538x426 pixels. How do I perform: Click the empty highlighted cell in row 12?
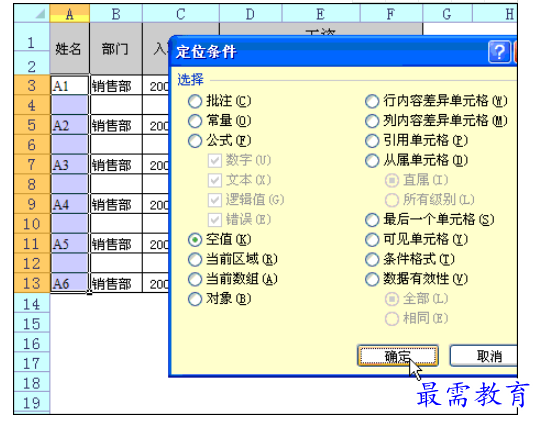click(x=70, y=263)
